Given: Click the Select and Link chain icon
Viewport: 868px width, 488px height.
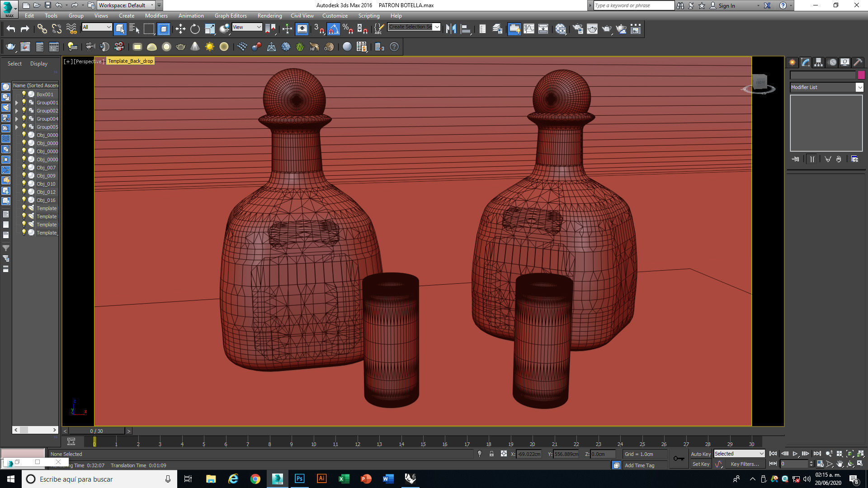Looking at the screenshot, I should pyautogui.click(x=42, y=29).
